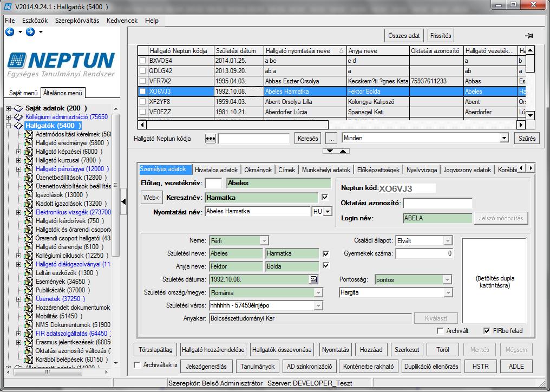Open the Születési ország Románia dropdown
The height and width of the screenshot is (392, 550).
click(x=318, y=293)
